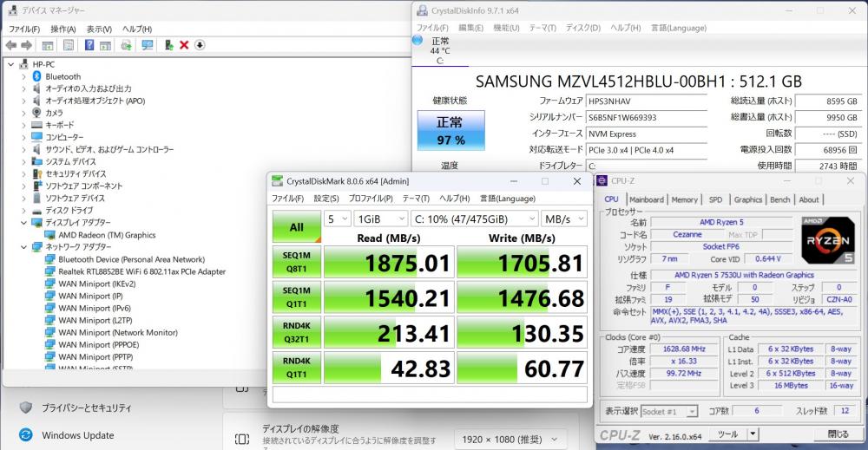Click the serial number field S6B5NF1W669393

point(647,117)
